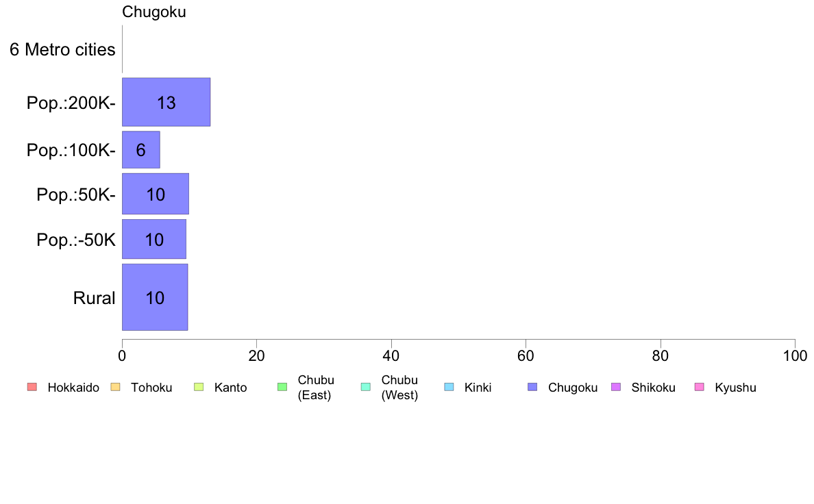Click the Kanto yellow-green legend swatch
This screenshot has height=504, width=814.
point(199,387)
